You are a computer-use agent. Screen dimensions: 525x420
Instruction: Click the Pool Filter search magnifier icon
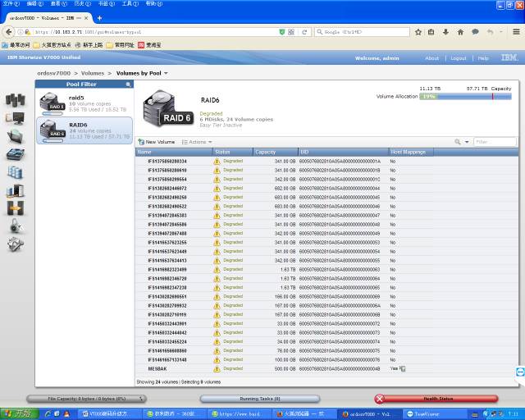pos(129,84)
